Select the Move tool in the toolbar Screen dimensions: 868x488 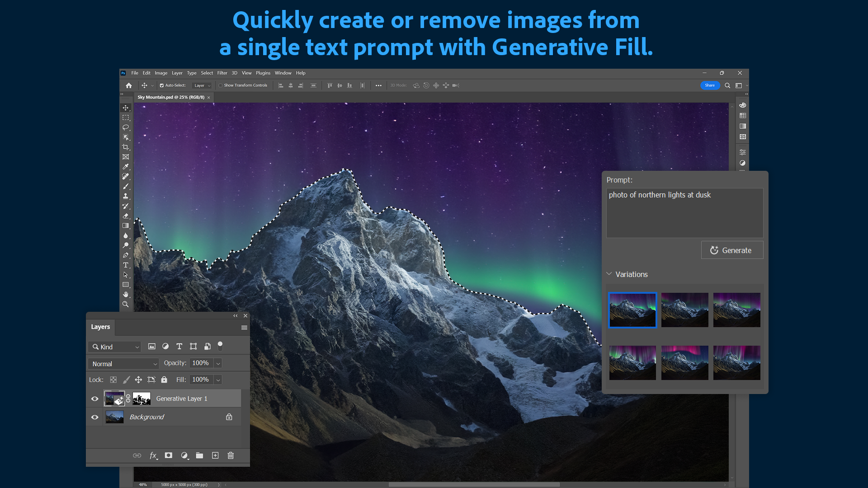tap(126, 108)
